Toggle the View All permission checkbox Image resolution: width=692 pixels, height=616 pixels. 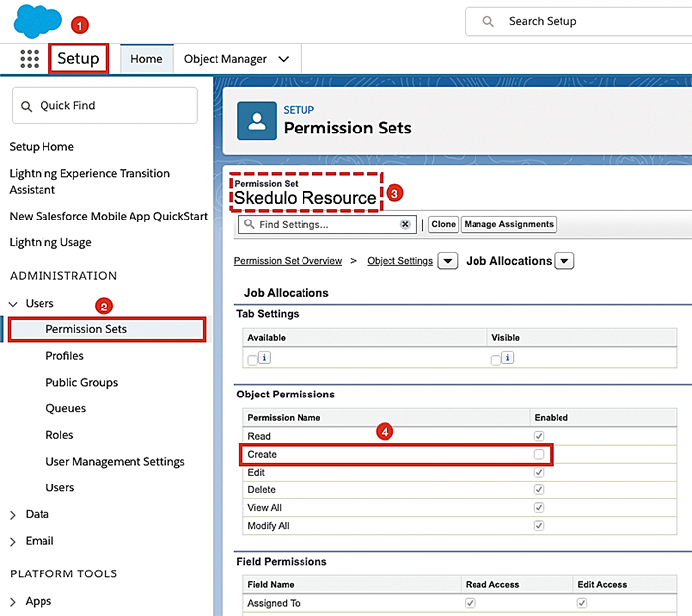(539, 508)
